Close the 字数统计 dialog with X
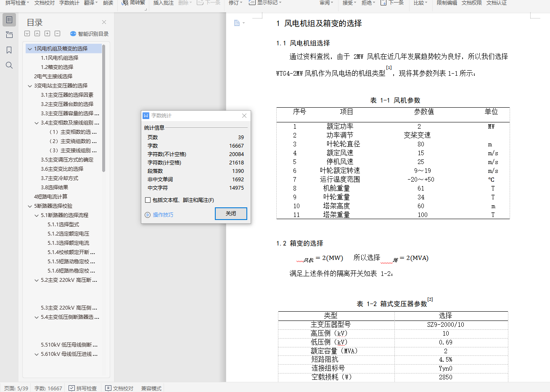Viewport: 550px width, 392px height. [x=244, y=116]
